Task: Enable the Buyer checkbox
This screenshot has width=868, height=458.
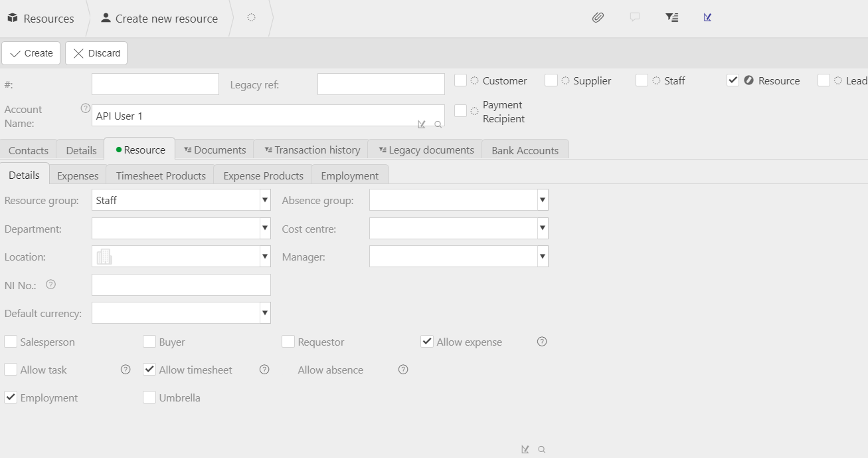Action: [x=149, y=342]
